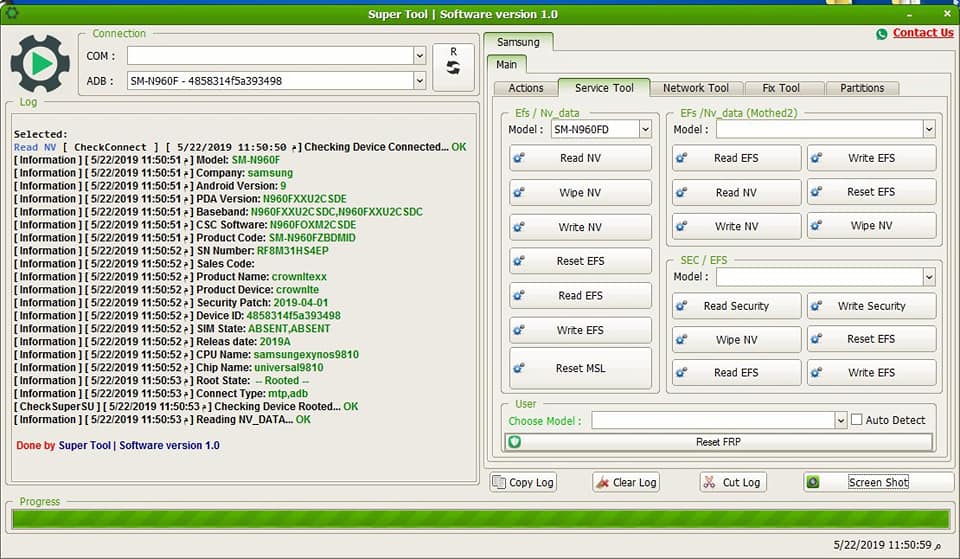Click the Write Security button
The width and height of the screenshot is (960, 559).
(x=871, y=306)
